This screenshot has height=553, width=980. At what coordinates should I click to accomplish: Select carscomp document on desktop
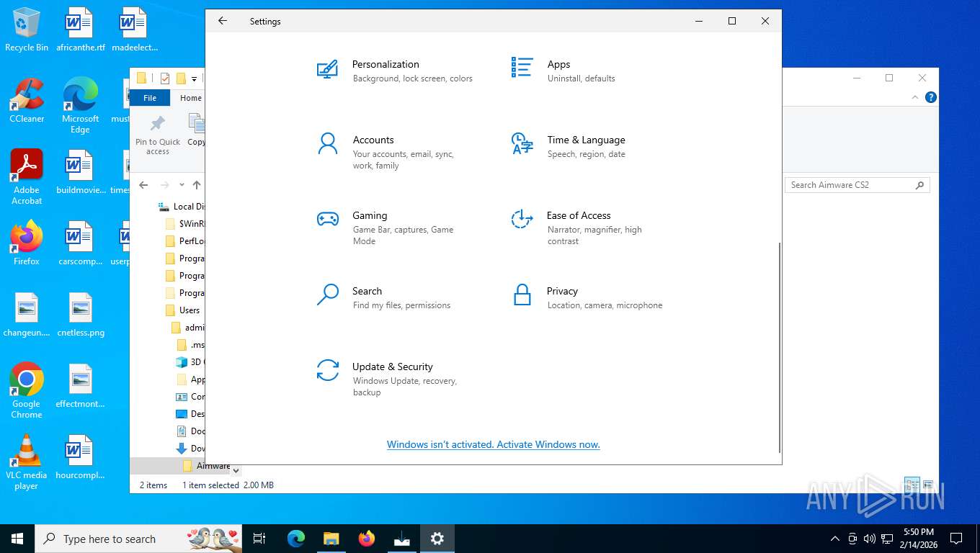pyautogui.click(x=80, y=243)
